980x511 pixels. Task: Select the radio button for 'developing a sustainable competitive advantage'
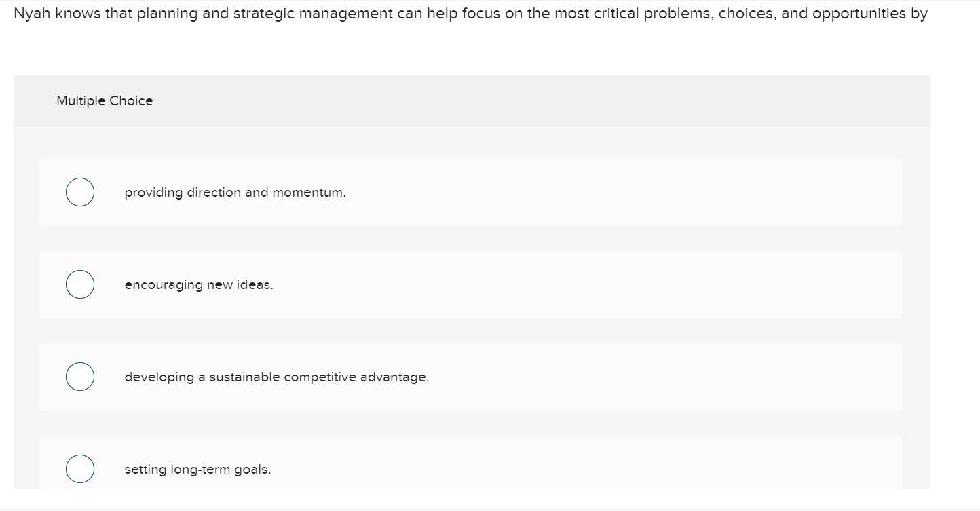click(79, 376)
